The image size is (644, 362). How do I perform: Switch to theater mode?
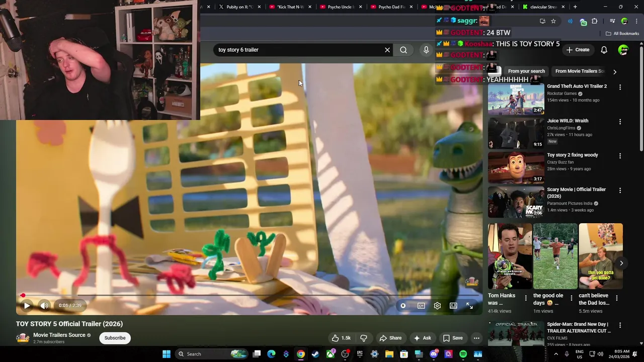coord(453,306)
